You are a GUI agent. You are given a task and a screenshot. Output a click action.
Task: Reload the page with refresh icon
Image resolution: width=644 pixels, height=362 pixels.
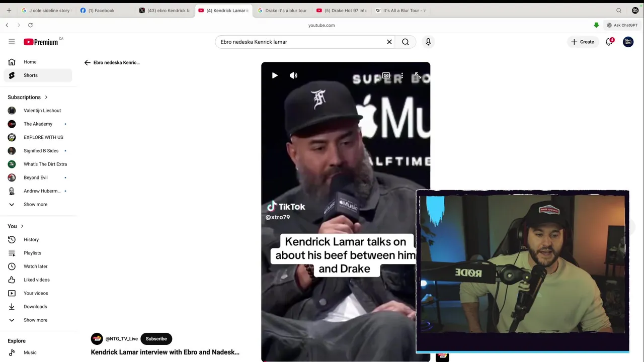[30, 25]
